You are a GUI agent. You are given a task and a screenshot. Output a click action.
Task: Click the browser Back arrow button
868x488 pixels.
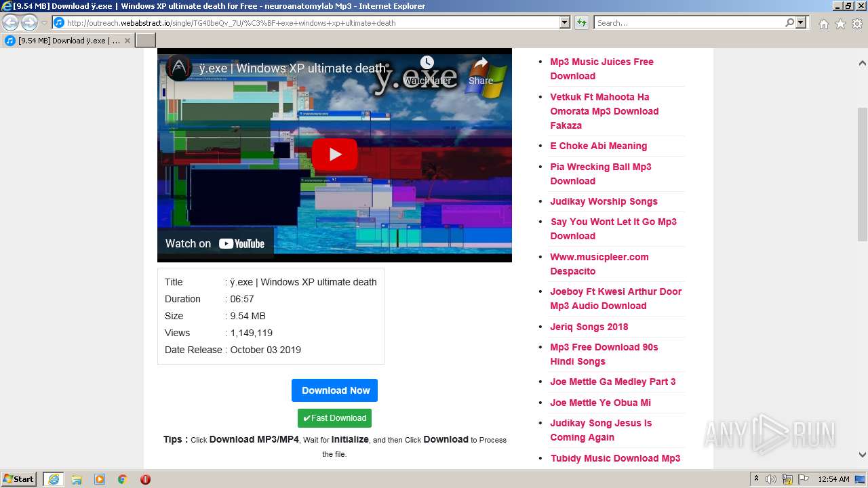(x=11, y=22)
